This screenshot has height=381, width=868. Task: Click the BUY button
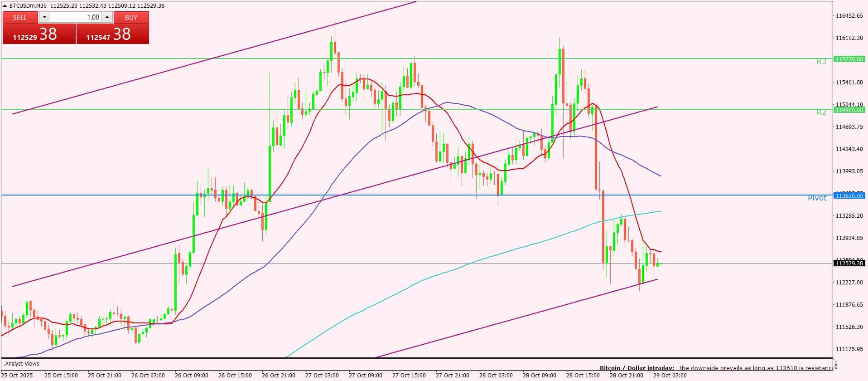pyautogui.click(x=131, y=17)
